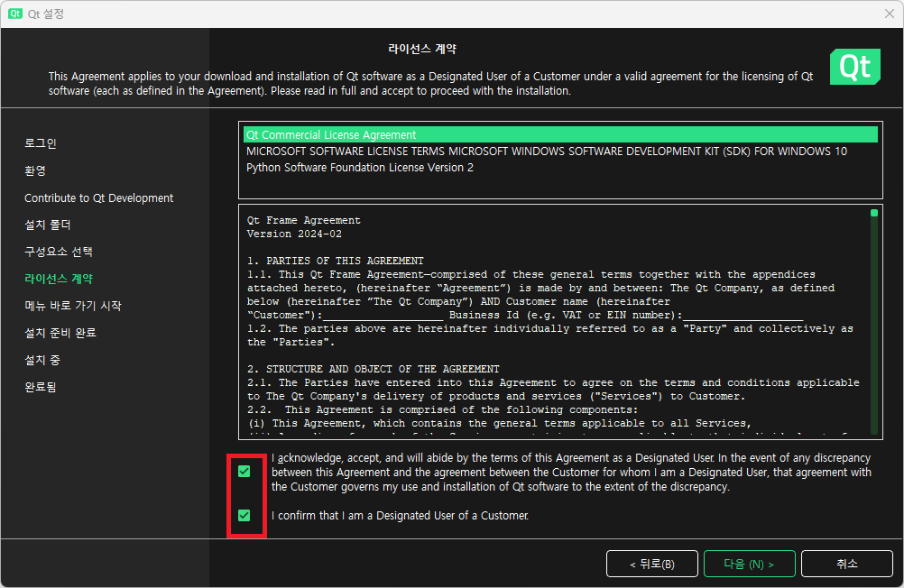Click the 다음 (N) next button
This screenshot has width=904, height=588.
coord(749,564)
